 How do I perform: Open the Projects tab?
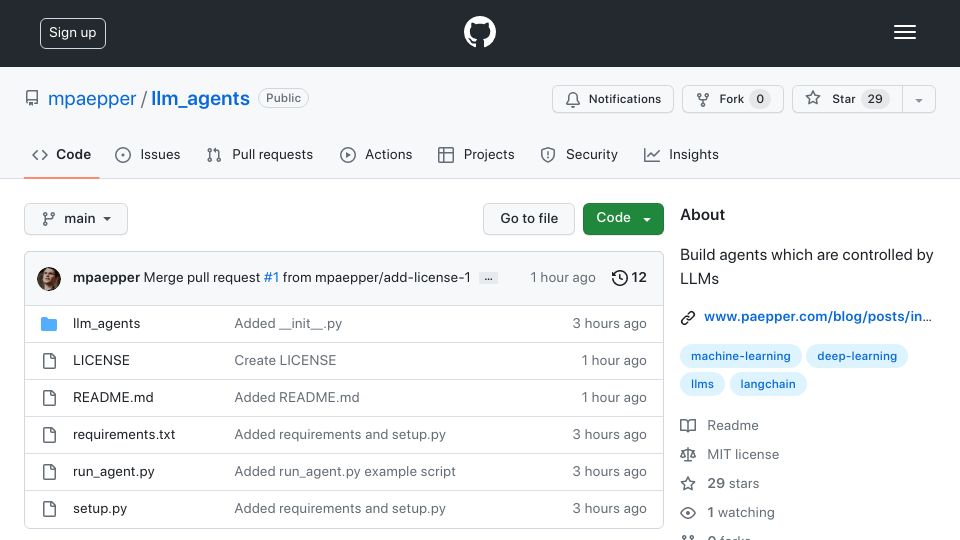[476, 155]
